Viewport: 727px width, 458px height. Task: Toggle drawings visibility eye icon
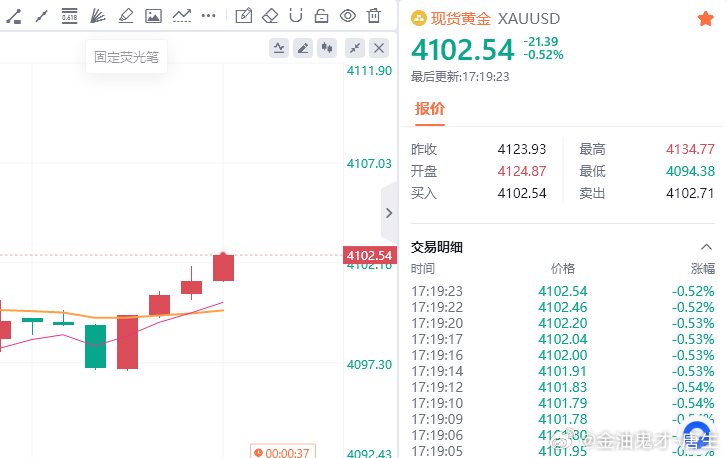pyautogui.click(x=348, y=16)
